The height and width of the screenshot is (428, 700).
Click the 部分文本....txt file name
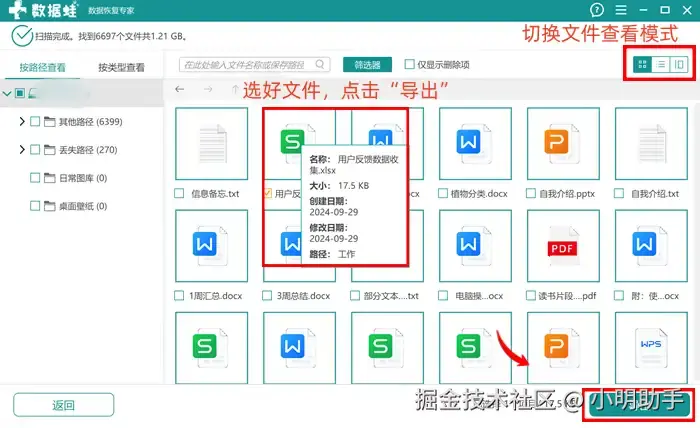pos(391,296)
